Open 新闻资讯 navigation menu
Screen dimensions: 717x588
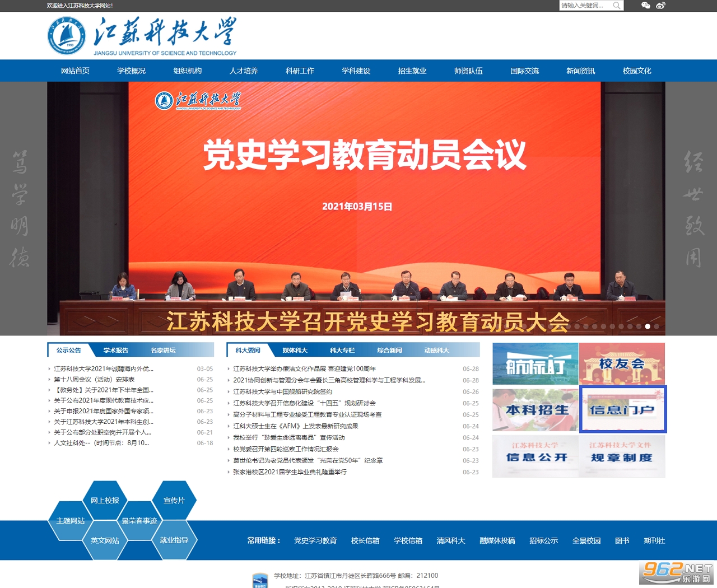[x=581, y=71]
